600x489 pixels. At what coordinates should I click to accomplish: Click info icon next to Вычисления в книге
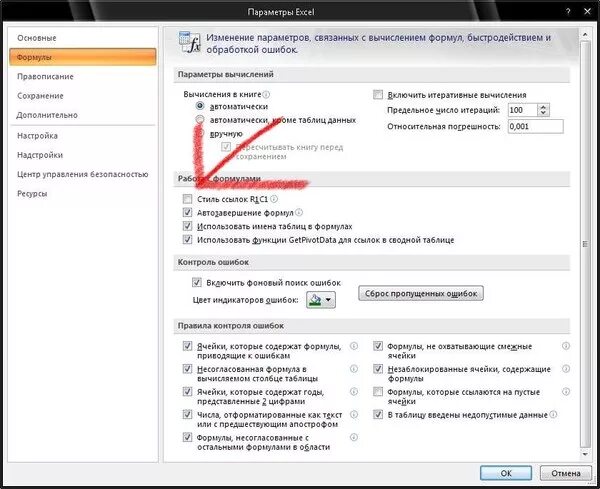(266, 94)
